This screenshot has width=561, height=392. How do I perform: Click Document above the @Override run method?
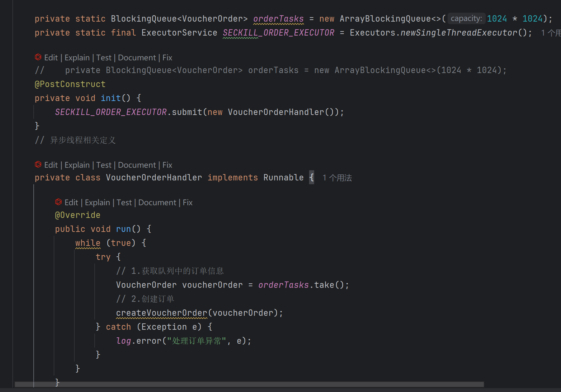157,202
